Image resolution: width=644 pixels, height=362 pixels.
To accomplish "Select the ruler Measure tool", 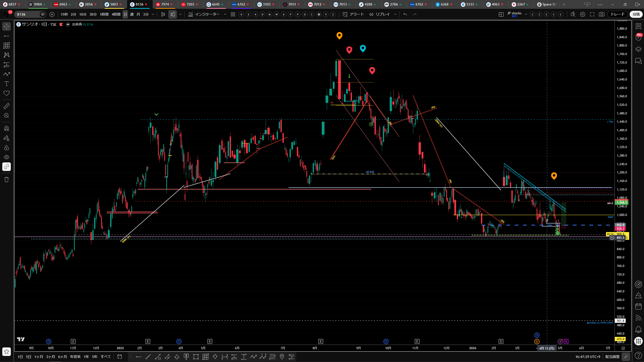I will point(7,106).
